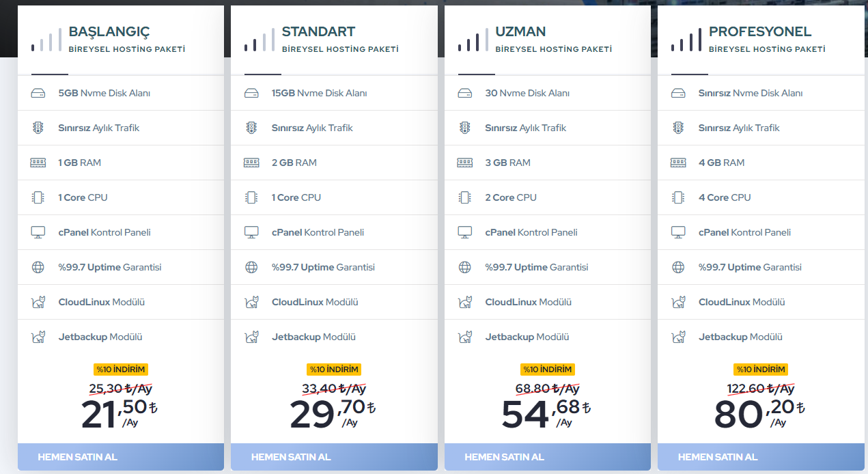868x474 pixels.
Task: Click the CPU icon beside 2 Core CPU
Action: 465,197
